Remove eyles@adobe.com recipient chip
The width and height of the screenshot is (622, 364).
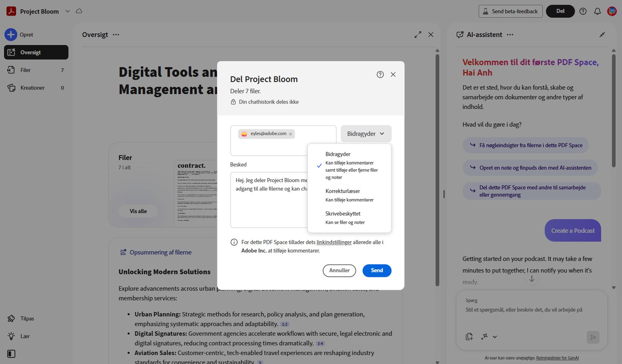pos(290,134)
